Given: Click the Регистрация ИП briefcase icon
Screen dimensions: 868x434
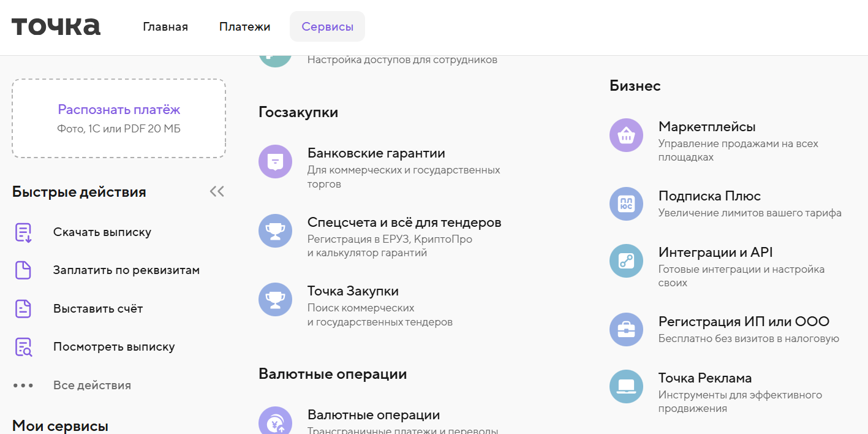Looking at the screenshot, I should pyautogui.click(x=626, y=330).
